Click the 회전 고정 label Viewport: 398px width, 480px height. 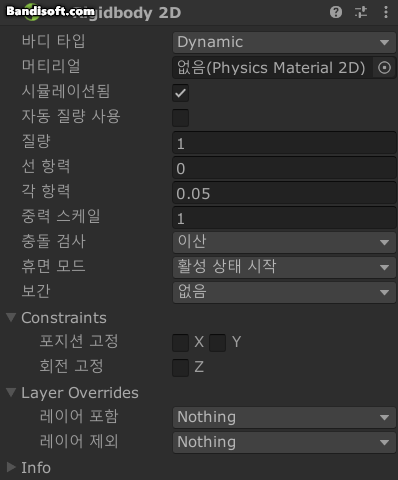72,366
